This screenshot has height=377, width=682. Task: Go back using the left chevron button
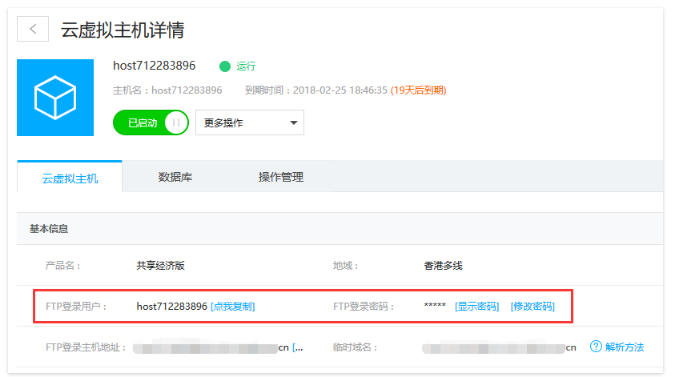(x=33, y=29)
